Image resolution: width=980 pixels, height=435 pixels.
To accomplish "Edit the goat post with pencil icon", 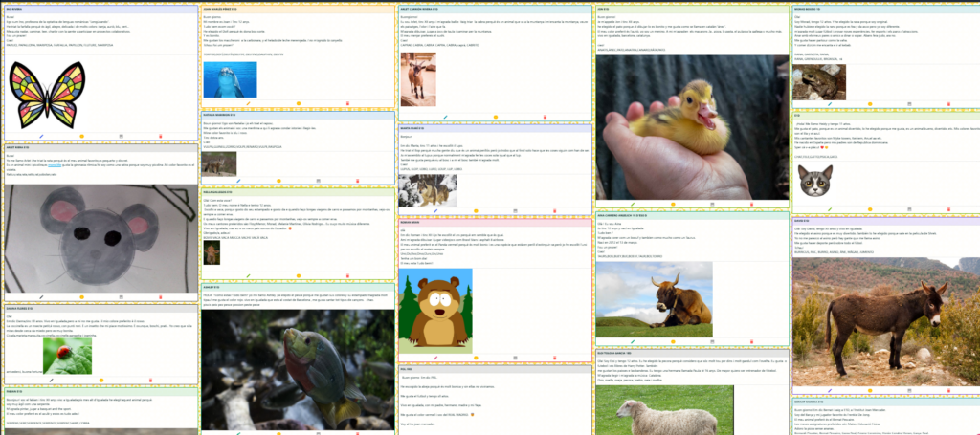I will tap(445, 117).
